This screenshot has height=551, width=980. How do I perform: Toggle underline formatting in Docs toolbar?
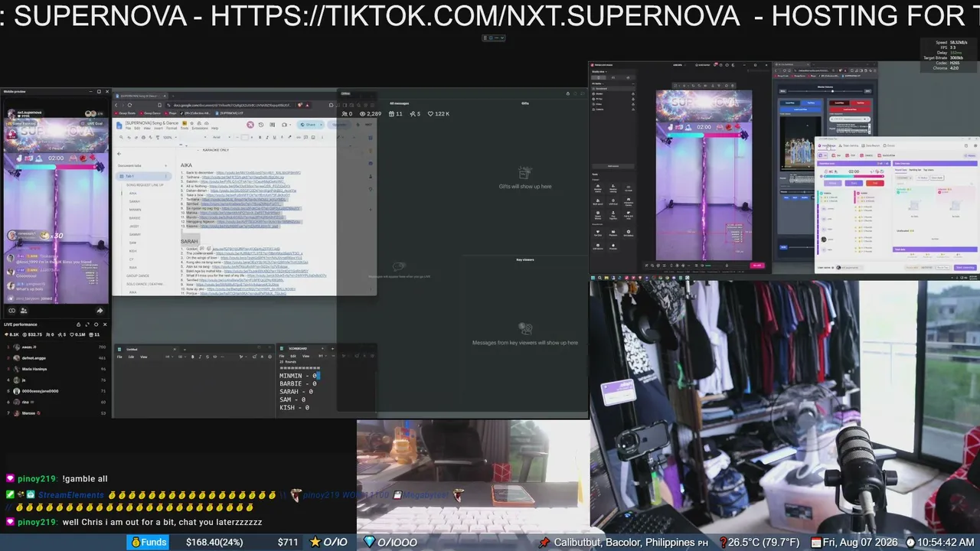[x=273, y=138]
